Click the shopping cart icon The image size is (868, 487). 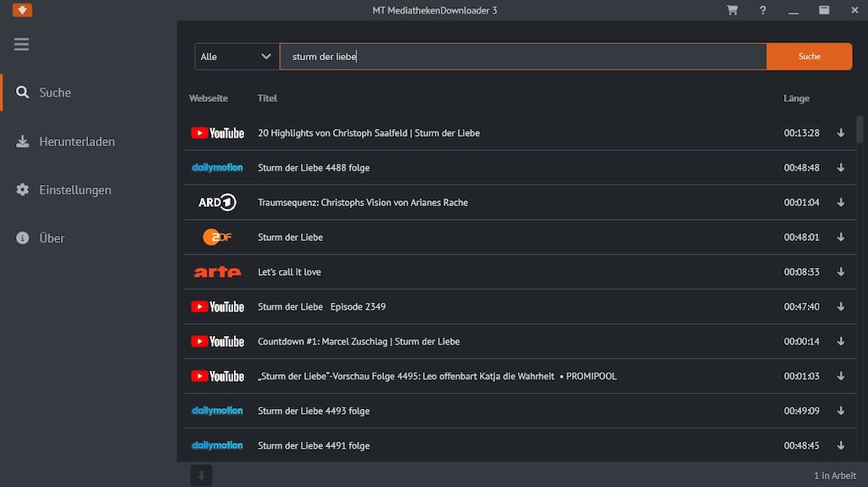(x=732, y=10)
